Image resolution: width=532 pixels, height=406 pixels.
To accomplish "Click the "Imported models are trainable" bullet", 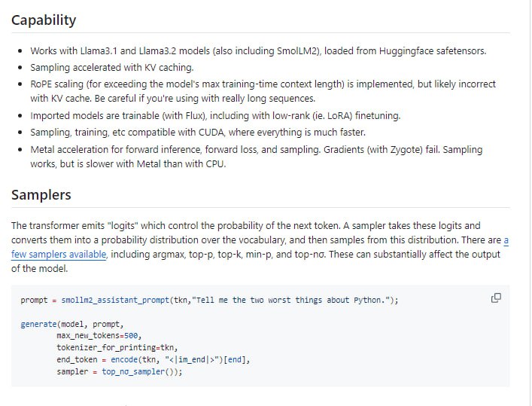I will (214, 116).
